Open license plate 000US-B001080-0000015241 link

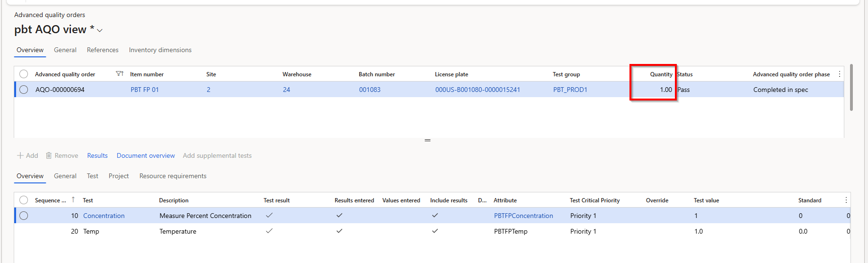click(478, 90)
